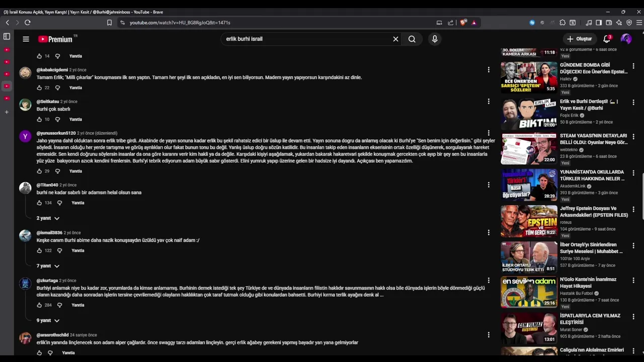The width and height of the screenshot is (644, 362).
Task: Reply to @ismail3836 with Yanıtla
Action: coord(78,250)
